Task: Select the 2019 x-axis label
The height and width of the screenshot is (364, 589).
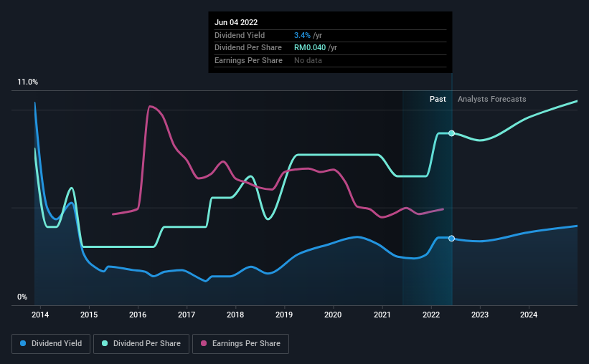Action: [284, 315]
